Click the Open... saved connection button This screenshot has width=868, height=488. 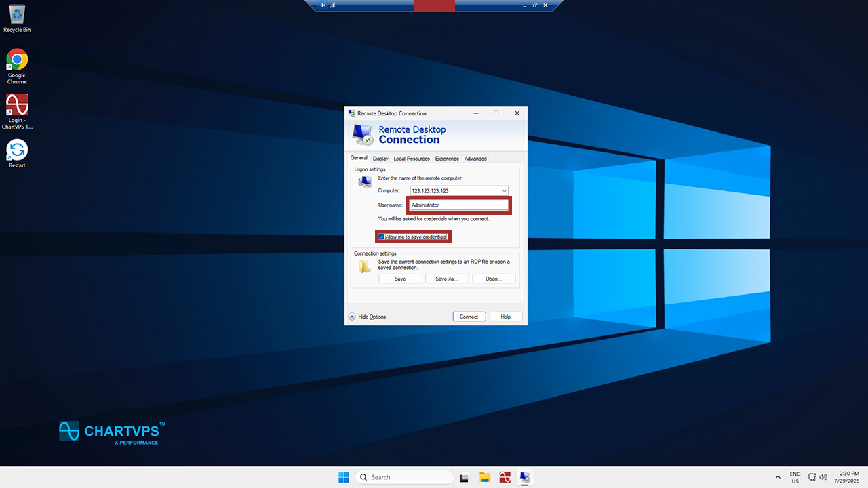494,279
